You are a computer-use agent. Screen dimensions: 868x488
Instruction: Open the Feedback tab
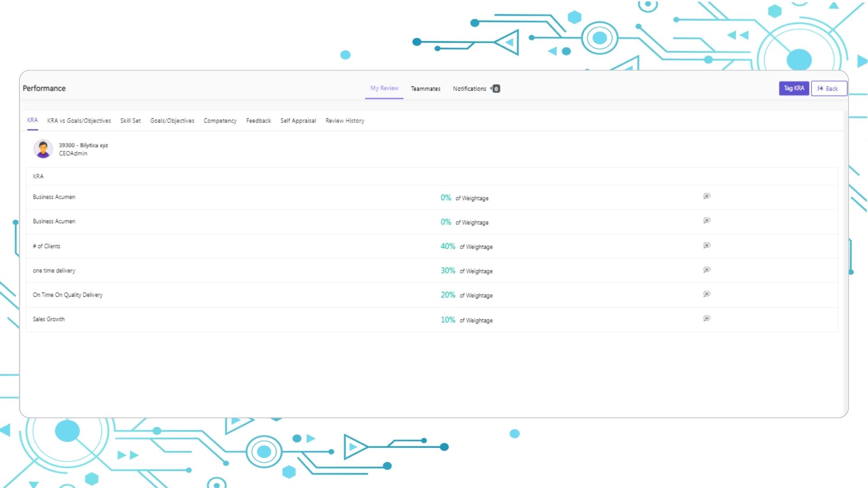(259, 121)
